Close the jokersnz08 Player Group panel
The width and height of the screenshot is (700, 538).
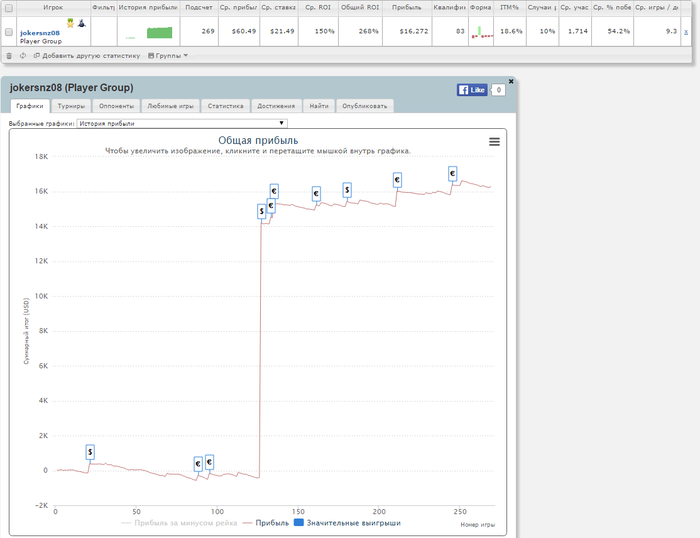pos(511,81)
